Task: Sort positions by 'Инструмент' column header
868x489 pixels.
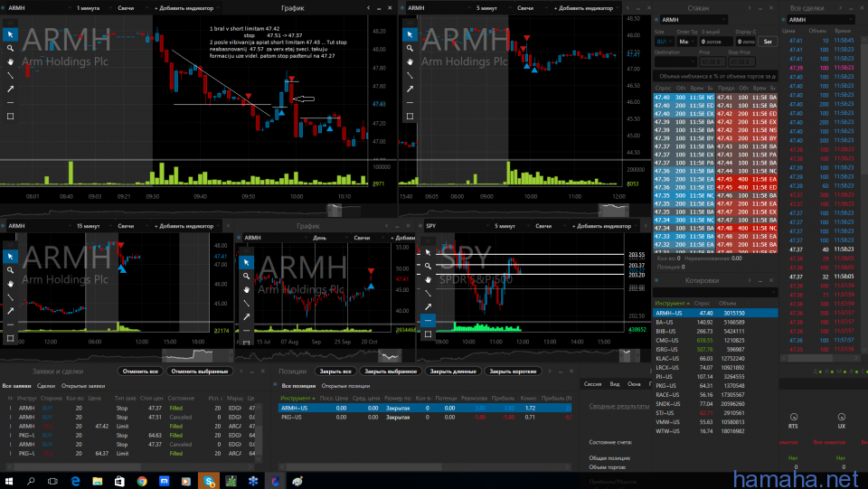Action: 297,399
